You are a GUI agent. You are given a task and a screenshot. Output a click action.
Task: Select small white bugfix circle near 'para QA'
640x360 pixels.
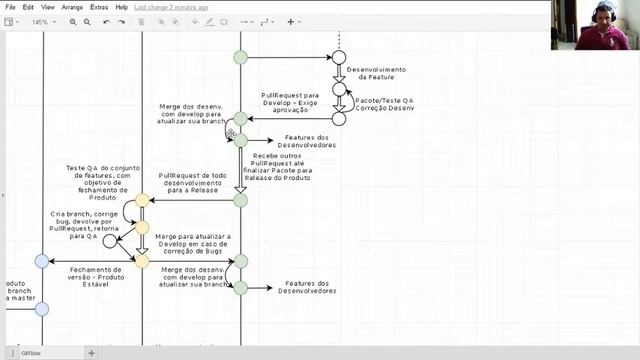[x=109, y=241]
